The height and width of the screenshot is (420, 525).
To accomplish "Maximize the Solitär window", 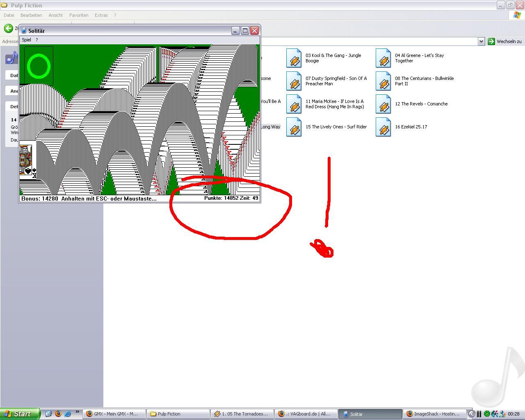I will coord(245,31).
